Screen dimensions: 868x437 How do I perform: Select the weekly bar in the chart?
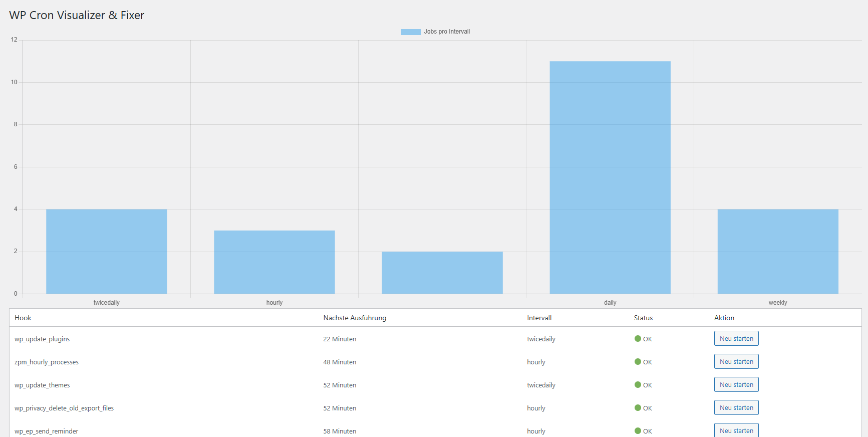click(778, 252)
